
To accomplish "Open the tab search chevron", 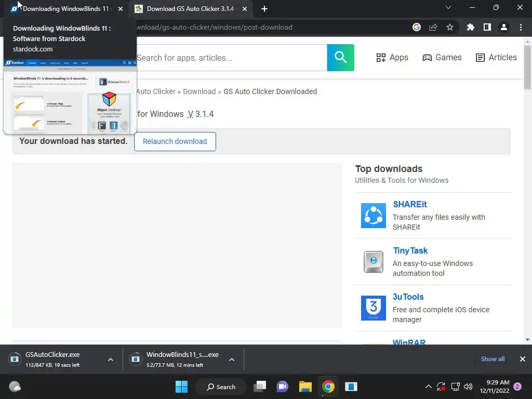I will 448,7.
